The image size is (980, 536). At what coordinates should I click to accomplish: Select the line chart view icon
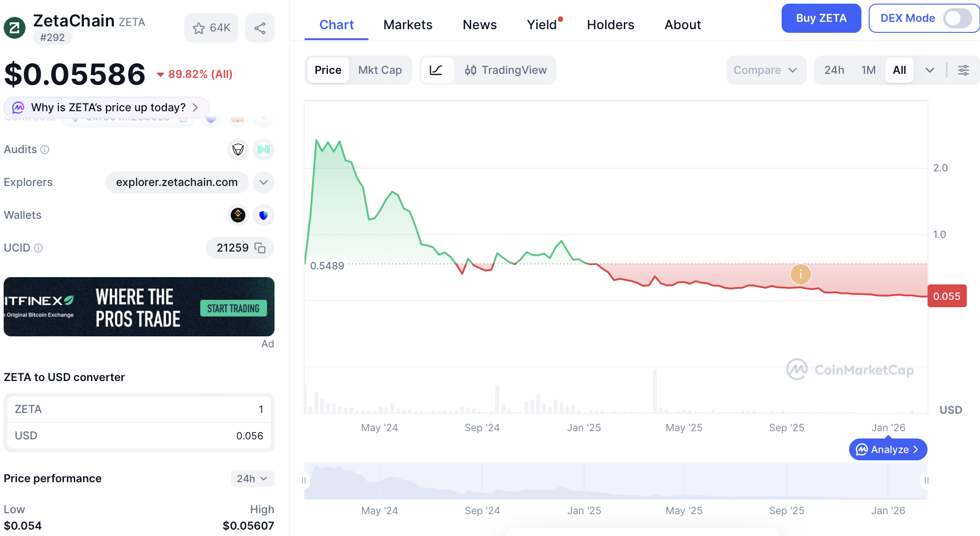pyautogui.click(x=437, y=70)
